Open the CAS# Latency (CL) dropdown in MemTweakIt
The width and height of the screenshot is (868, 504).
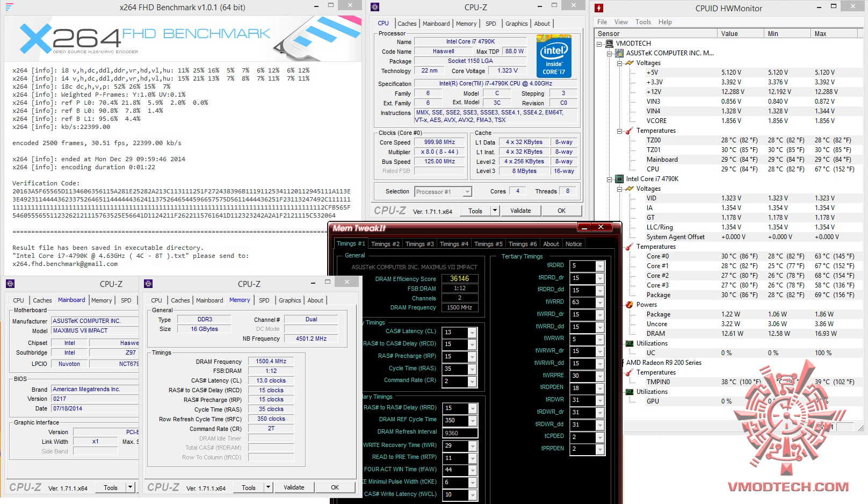472,333
